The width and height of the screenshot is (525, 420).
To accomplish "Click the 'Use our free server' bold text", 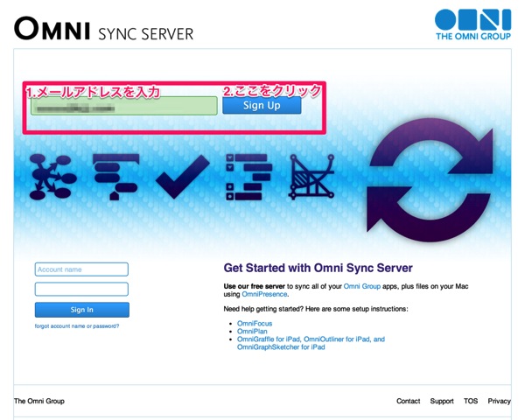I will (254, 286).
